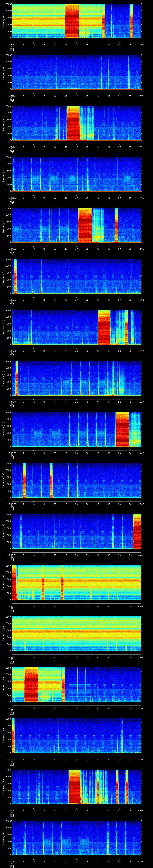The height and width of the screenshot is (868, 153).
Task: Pick the spectrogram panel starting at 19:39:00
Action: click(77, 123)
